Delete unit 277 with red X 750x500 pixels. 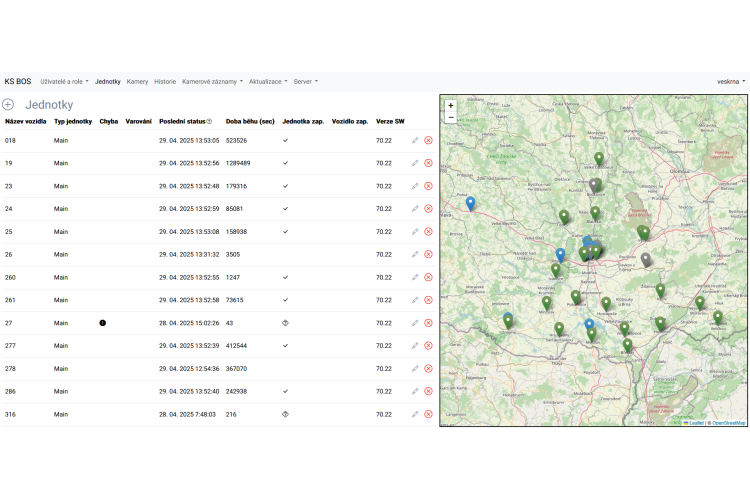coord(429,345)
